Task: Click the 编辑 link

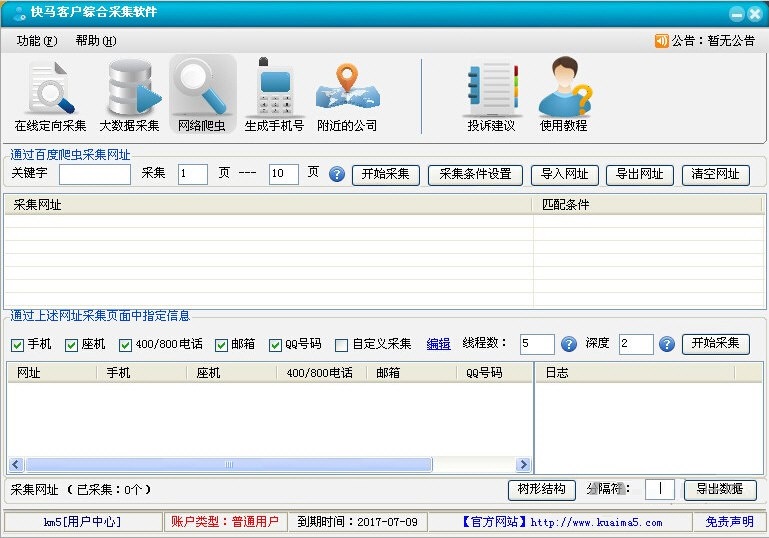Action: tap(438, 344)
